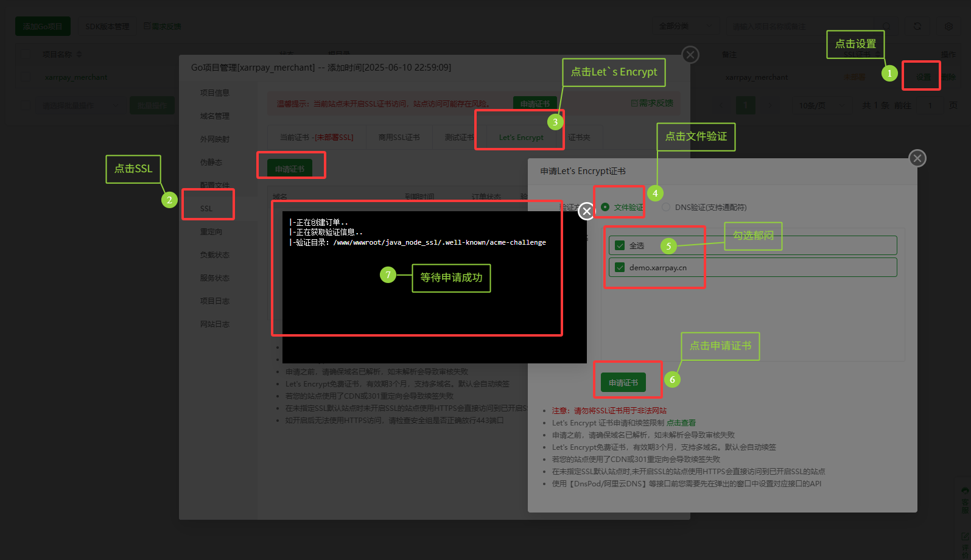Toggle the 全选 checkbox

coord(620,245)
